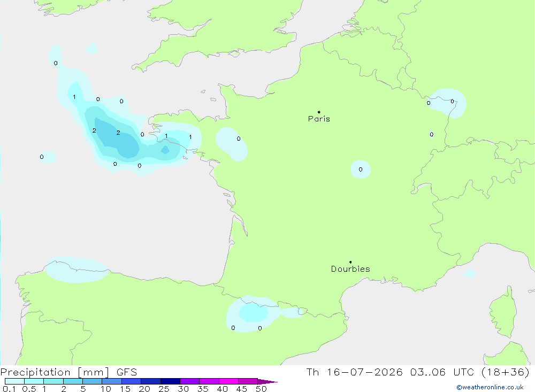
Task: Pick the 2–5 mm legend color swatch
Action: tap(73, 381)
